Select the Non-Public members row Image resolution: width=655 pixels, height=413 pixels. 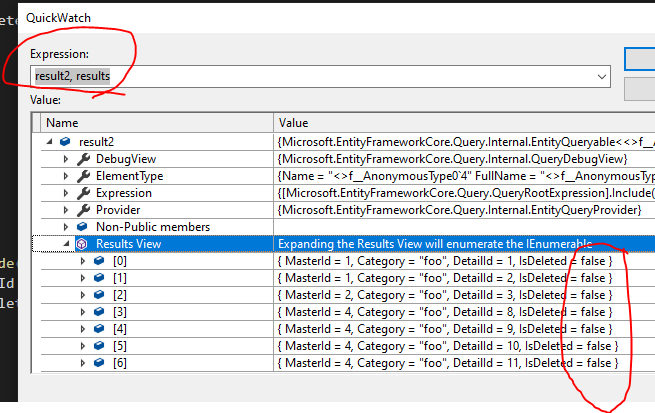(x=153, y=227)
